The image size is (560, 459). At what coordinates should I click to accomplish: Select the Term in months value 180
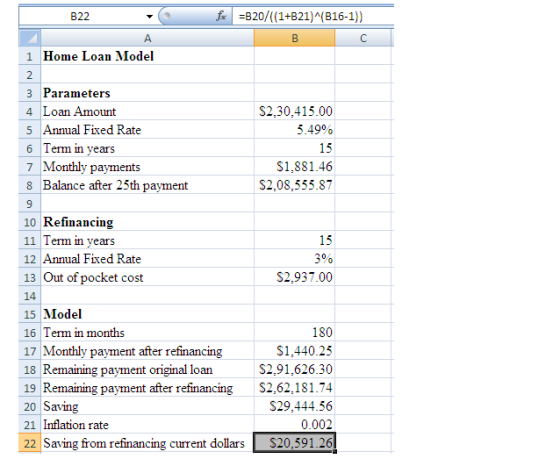pos(295,333)
